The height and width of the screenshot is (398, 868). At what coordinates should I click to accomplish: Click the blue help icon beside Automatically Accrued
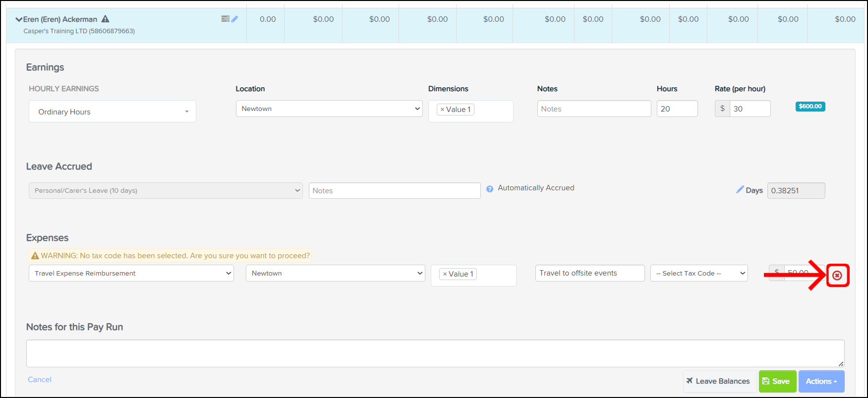tap(490, 189)
